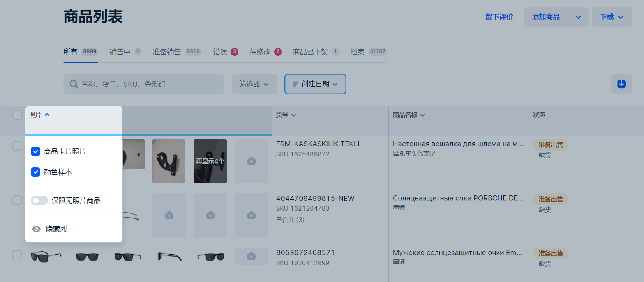Click product name Настенная вешалка для шлема
The height and width of the screenshot is (282, 644).
tap(458, 144)
